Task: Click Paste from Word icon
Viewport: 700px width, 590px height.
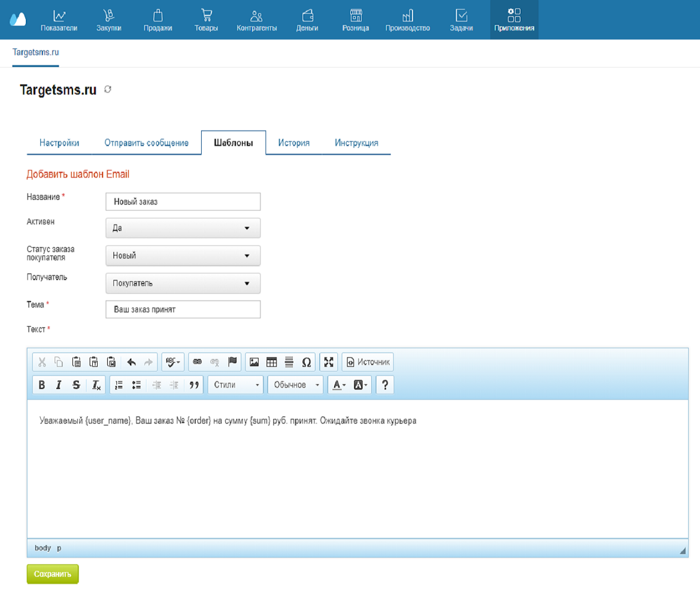Action: coord(111,361)
